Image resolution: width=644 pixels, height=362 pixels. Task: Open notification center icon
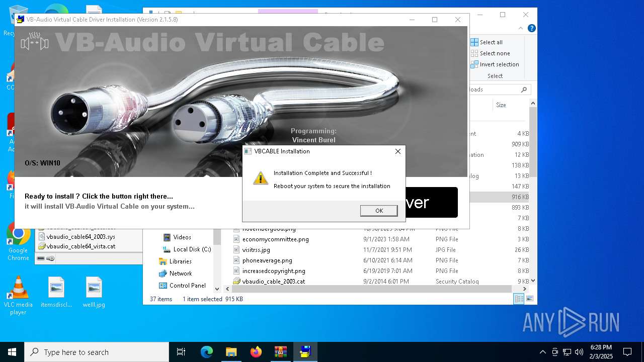click(x=627, y=352)
